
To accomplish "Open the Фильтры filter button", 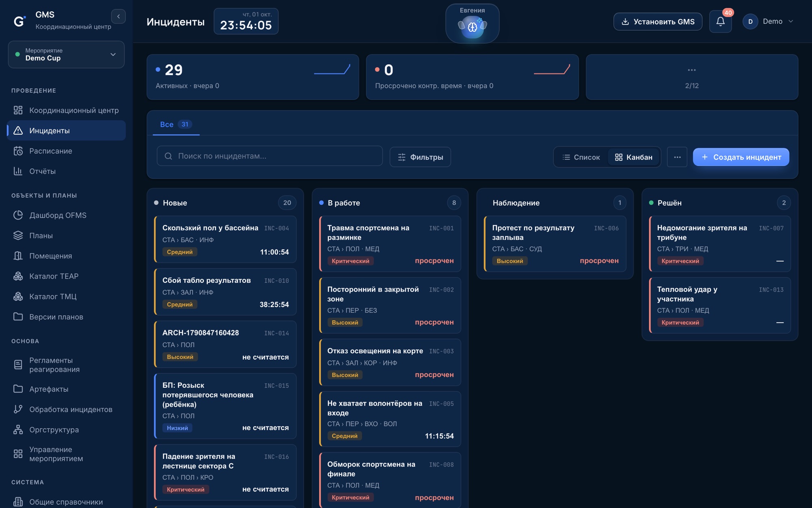I will click(420, 157).
